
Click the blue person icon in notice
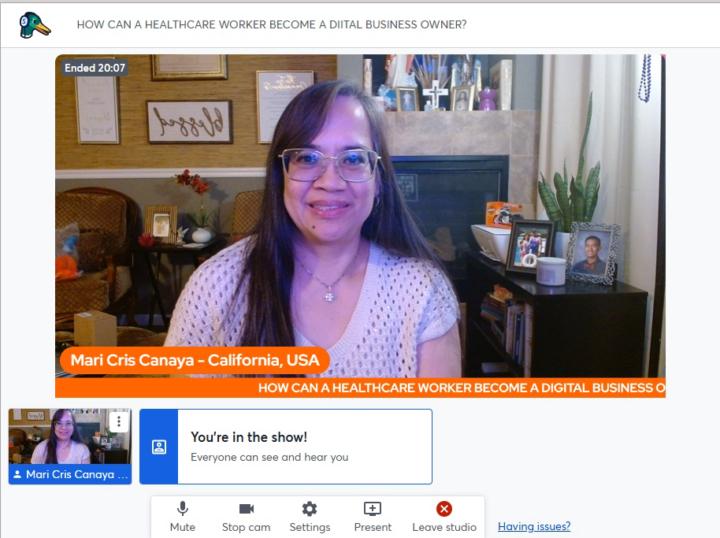tap(159, 447)
